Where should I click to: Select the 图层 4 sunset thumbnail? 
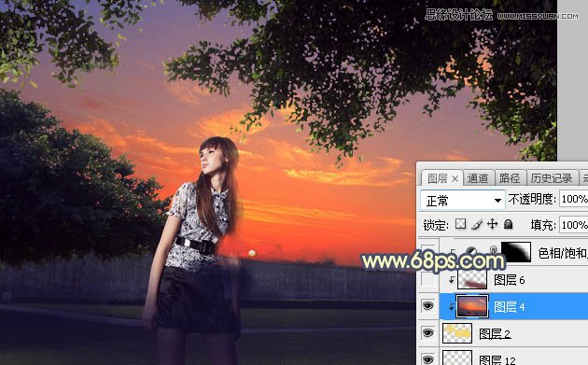[x=472, y=306]
